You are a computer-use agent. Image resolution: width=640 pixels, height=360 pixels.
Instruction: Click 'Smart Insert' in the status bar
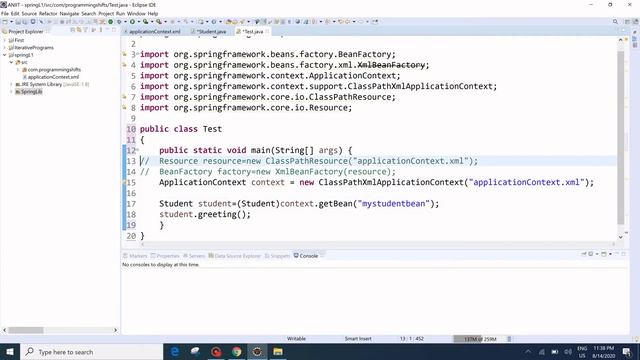358,339
